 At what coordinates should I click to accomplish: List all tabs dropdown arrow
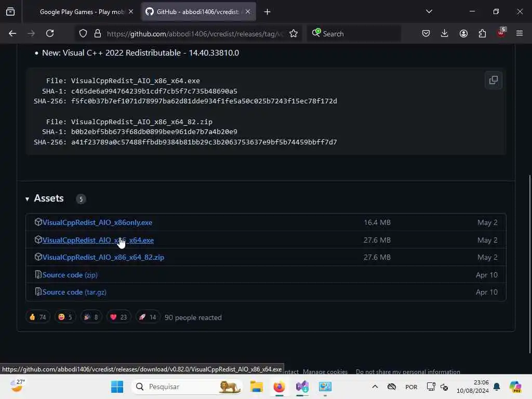pos(429,12)
